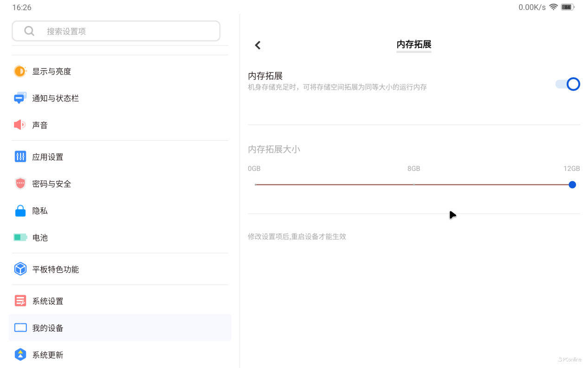
Task: Tap the Wi-Fi icon in status bar
Action: click(x=553, y=7)
